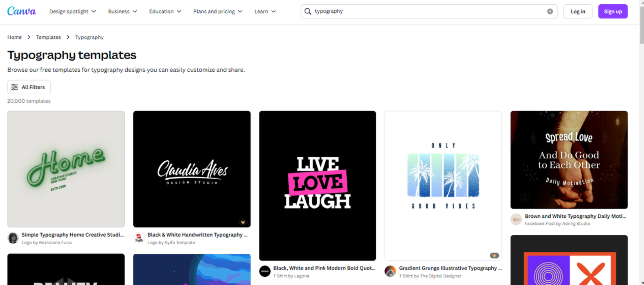
Task: Click the filter sliders icon in All Filters
Action: pyautogui.click(x=15, y=87)
